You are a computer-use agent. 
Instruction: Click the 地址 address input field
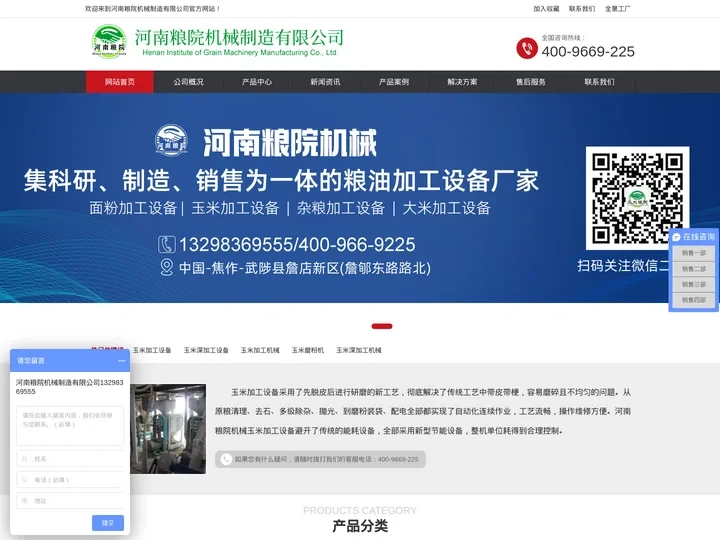click(x=70, y=501)
